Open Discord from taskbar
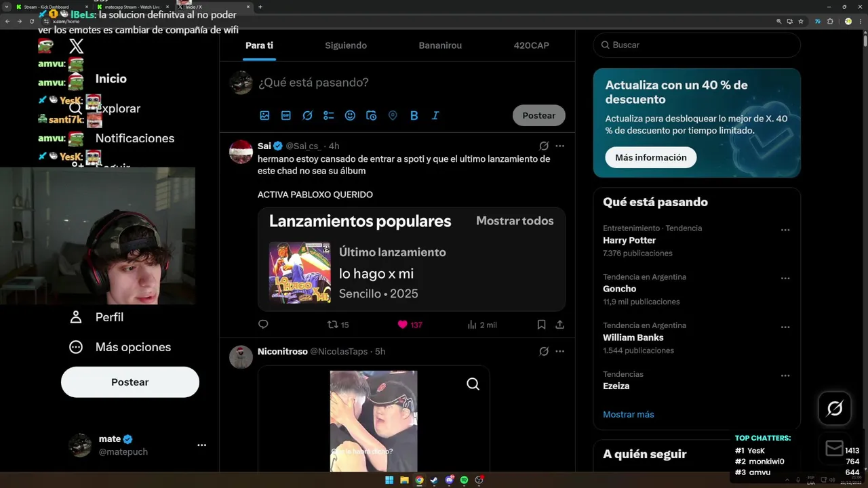The image size is (868, 488). point(449,480)
